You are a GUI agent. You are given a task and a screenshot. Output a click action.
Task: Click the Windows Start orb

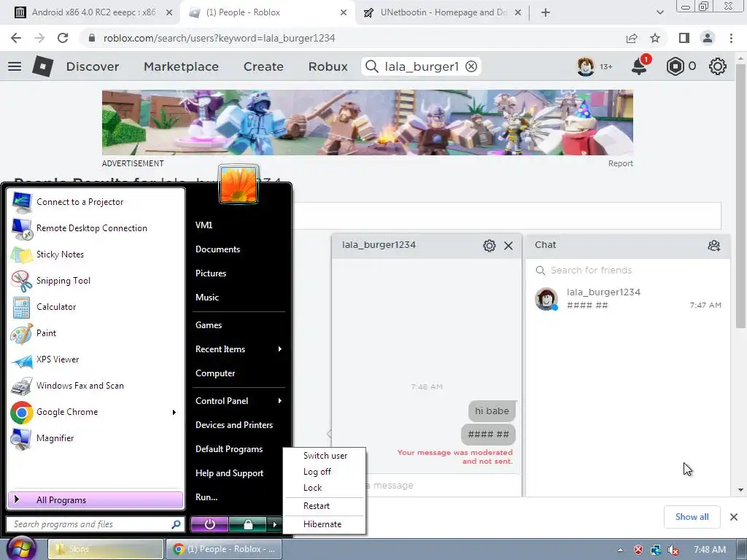(20, 548)
